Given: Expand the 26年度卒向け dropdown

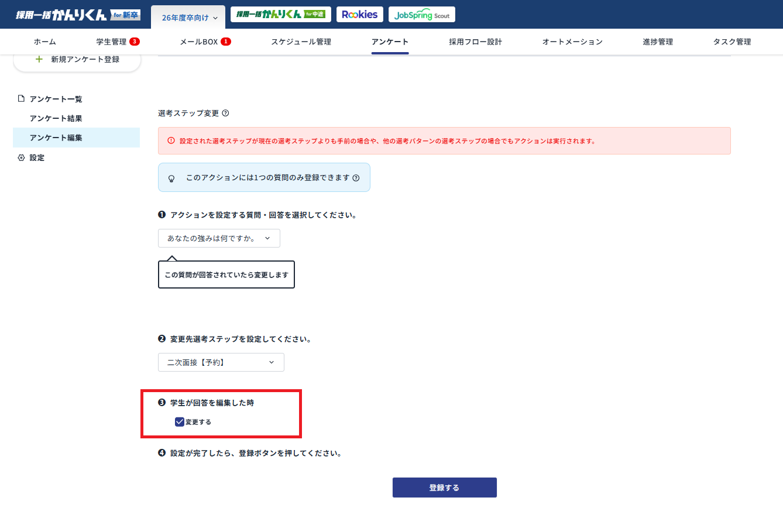Looking at the screenshot, I should click(x=188, y=18).
